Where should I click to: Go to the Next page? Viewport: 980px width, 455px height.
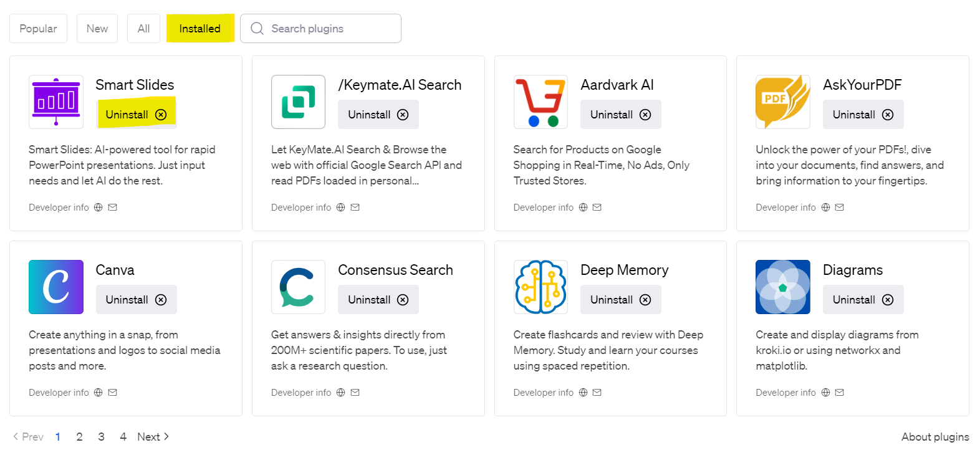[x=153, y=437]
